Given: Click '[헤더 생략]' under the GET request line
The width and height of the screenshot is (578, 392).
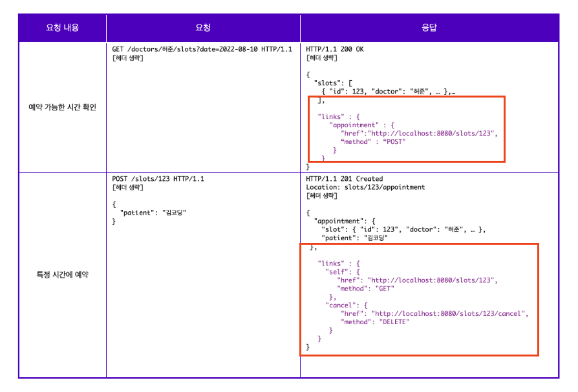Looking at the screenshot, I should 127,57.
